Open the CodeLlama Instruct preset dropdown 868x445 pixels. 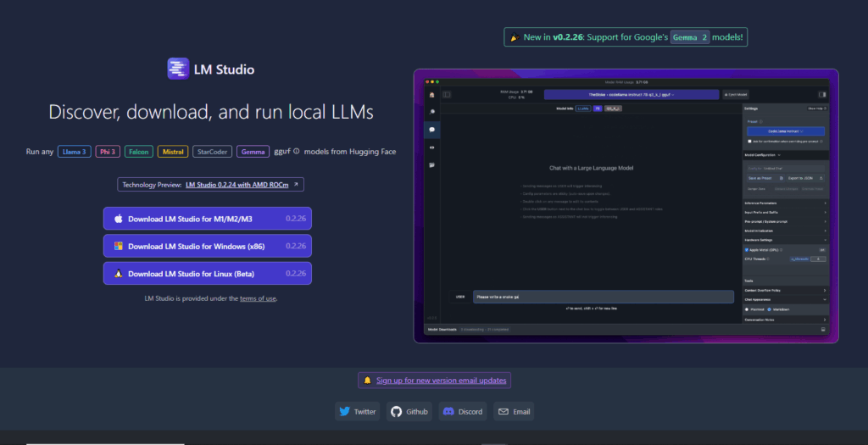(786, 131)
